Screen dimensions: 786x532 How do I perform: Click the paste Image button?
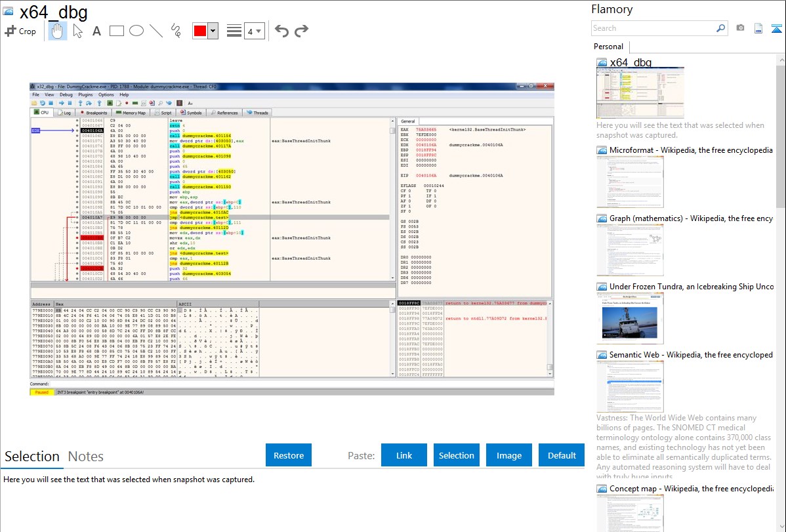pyautogui.click(x=508, y=455)
